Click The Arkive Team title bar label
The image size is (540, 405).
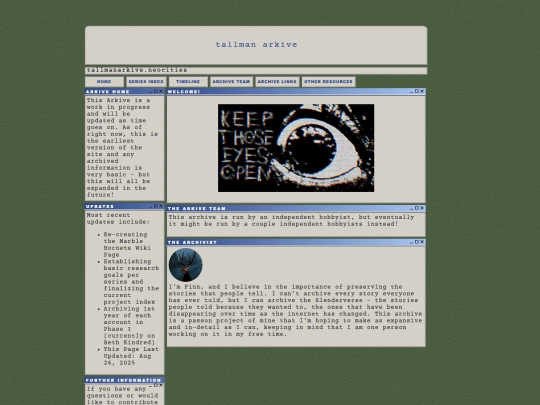[x=196, y=208]
